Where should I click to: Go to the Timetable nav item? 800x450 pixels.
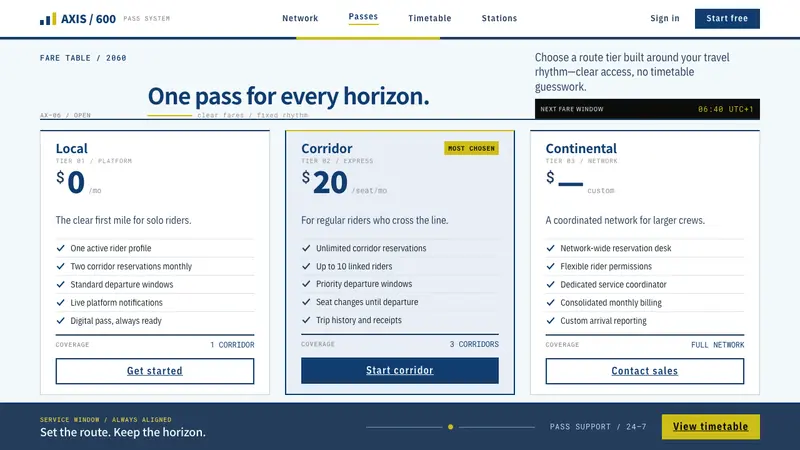point(430,18)
